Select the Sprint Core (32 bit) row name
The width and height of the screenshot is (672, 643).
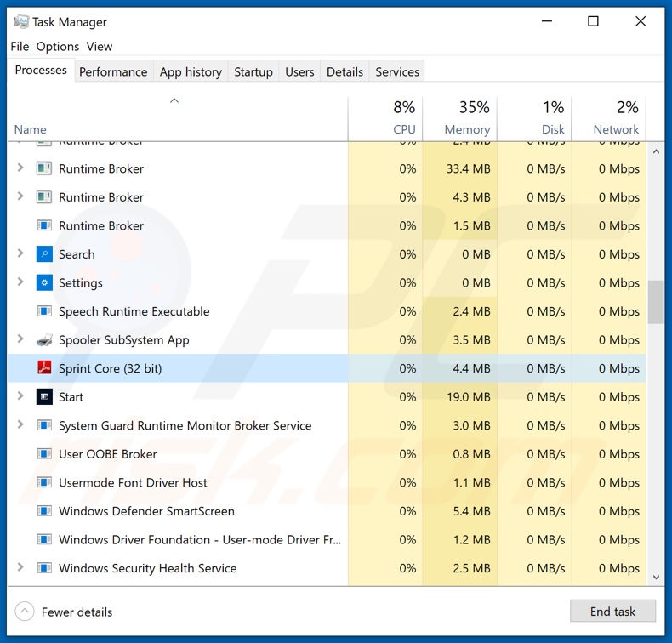[110, 368]
